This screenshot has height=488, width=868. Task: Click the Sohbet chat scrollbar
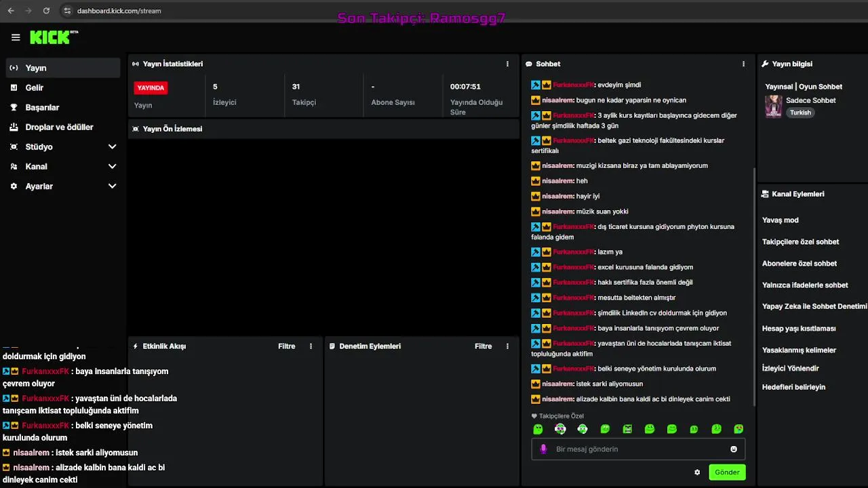tap(754, 287)
